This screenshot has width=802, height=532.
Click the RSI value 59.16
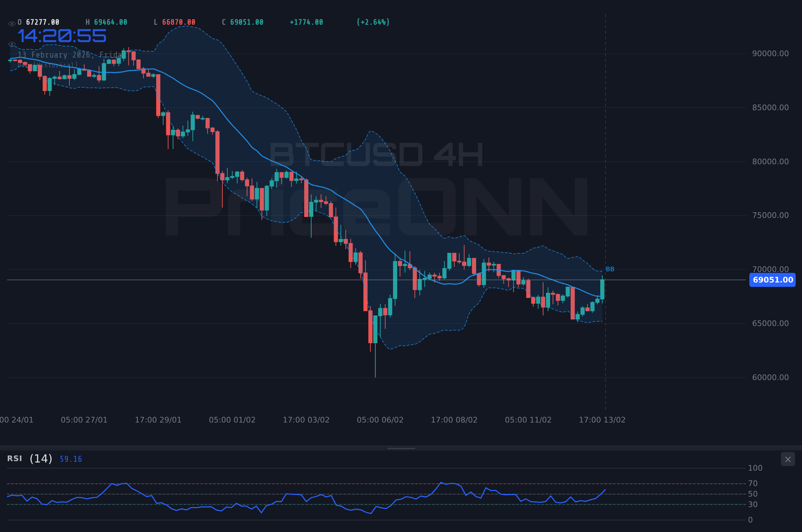[71, 459]
